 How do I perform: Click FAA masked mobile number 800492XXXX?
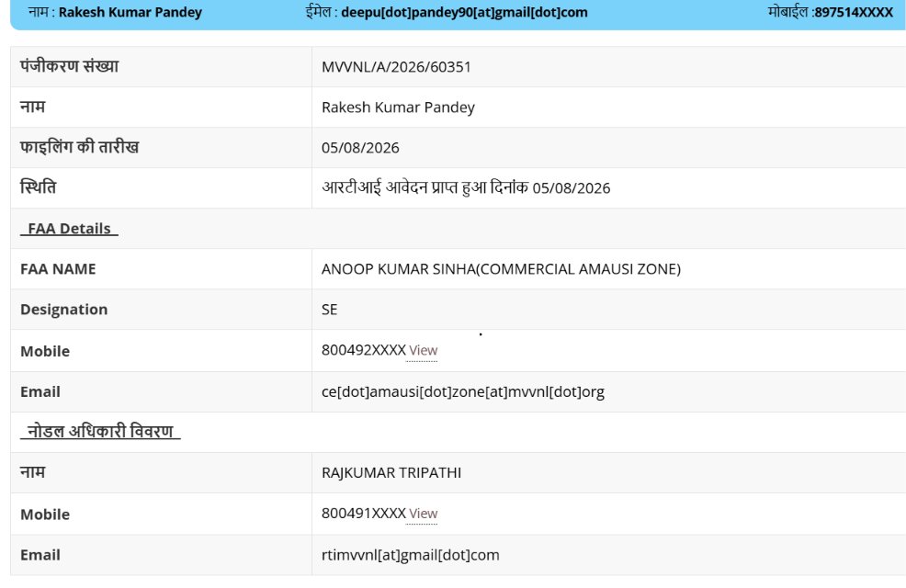pyautogui.click(x=364, y=350)
